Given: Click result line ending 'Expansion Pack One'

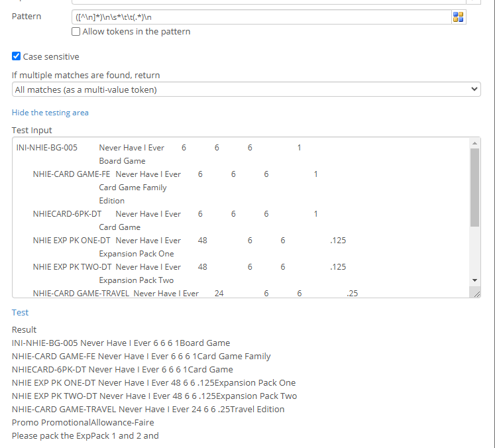Looking at the screenshot, I should pyautogui.click(x=154, y=382).
